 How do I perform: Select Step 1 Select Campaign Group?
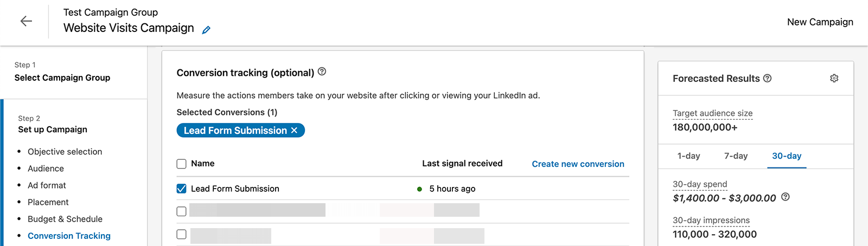(x=62, y=72)
